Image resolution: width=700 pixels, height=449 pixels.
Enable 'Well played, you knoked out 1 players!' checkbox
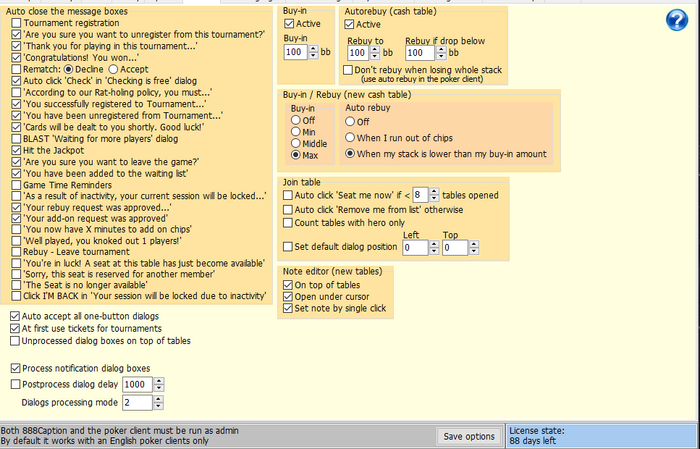click(16, 241)
